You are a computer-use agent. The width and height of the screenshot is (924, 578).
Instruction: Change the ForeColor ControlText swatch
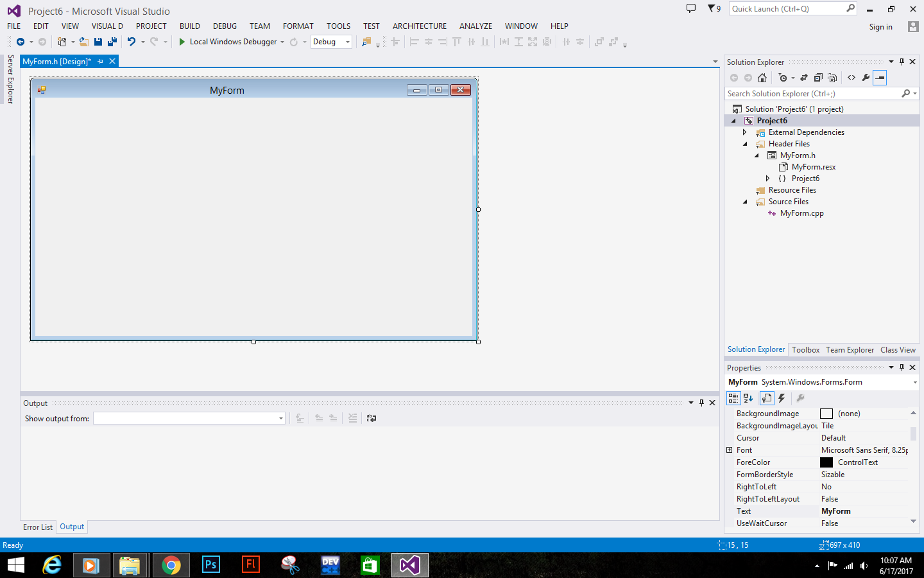click(x=826, y=462)
